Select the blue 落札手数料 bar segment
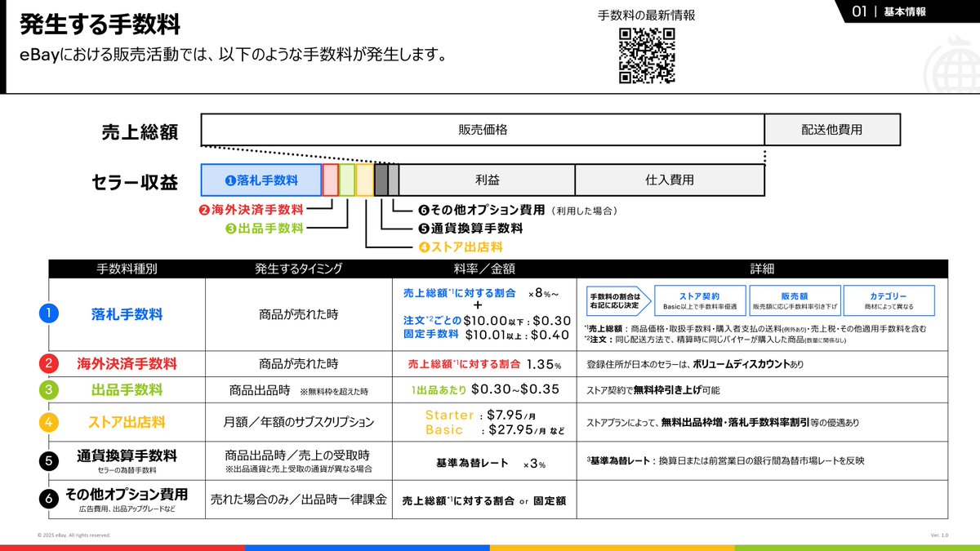This screenshot has width=980, height=551. coord(261,180)
